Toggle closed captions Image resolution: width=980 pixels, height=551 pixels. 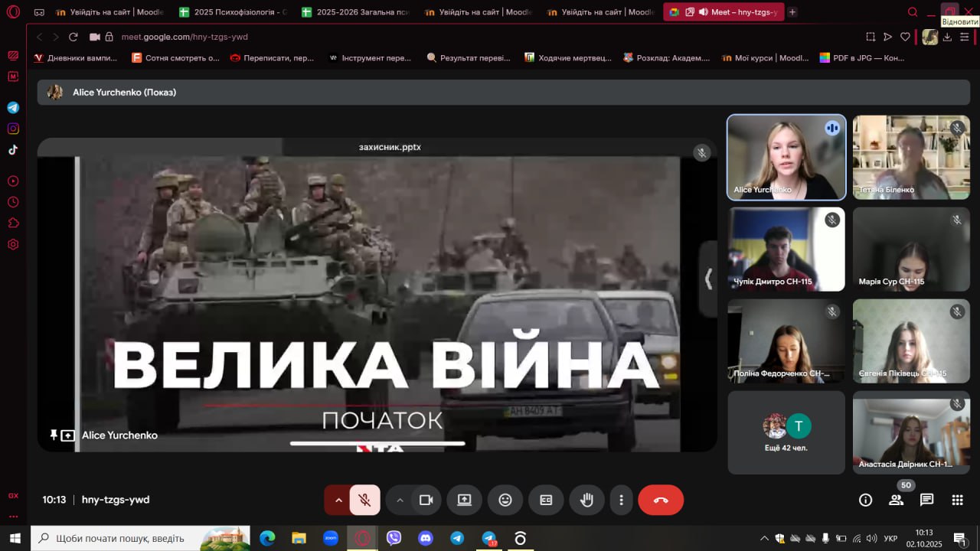546,500
